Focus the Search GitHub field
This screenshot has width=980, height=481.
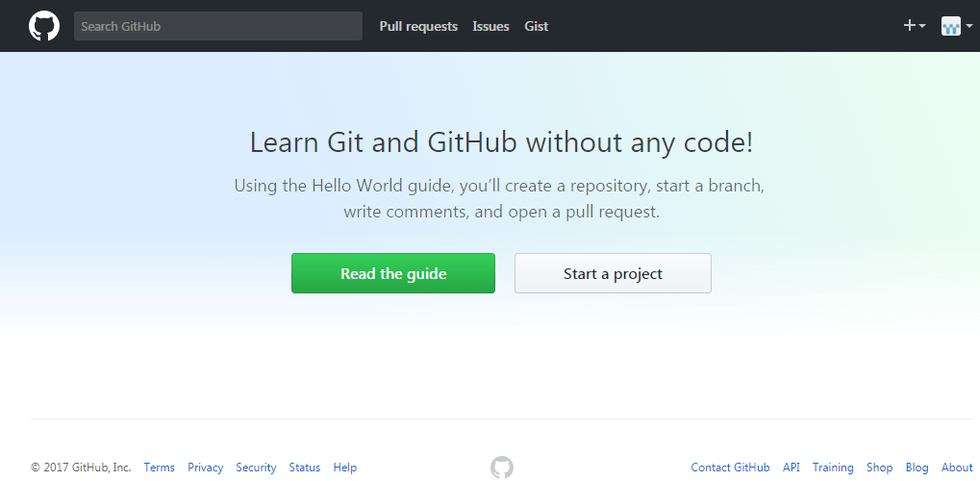218,26
